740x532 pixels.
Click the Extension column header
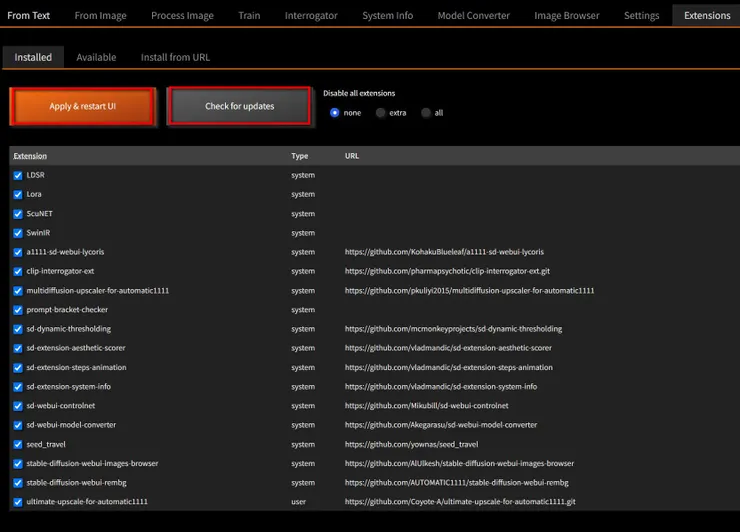30,156
